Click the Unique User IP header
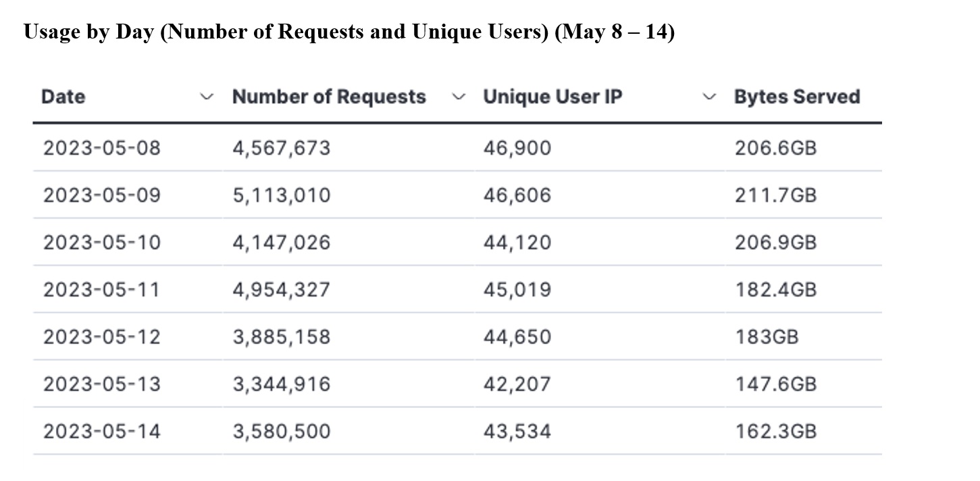The width and height of the screenshot is (980, 481). (x=552, y=97)
